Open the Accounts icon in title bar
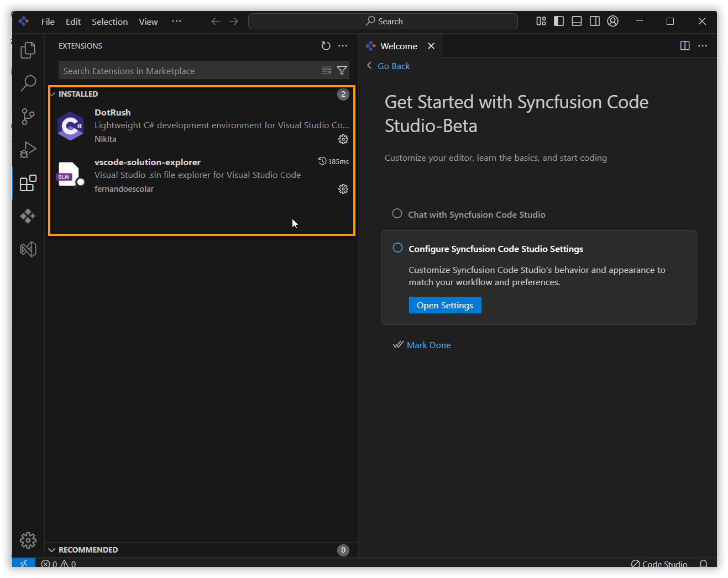This screenshot has width=728, height=578. 612,21
